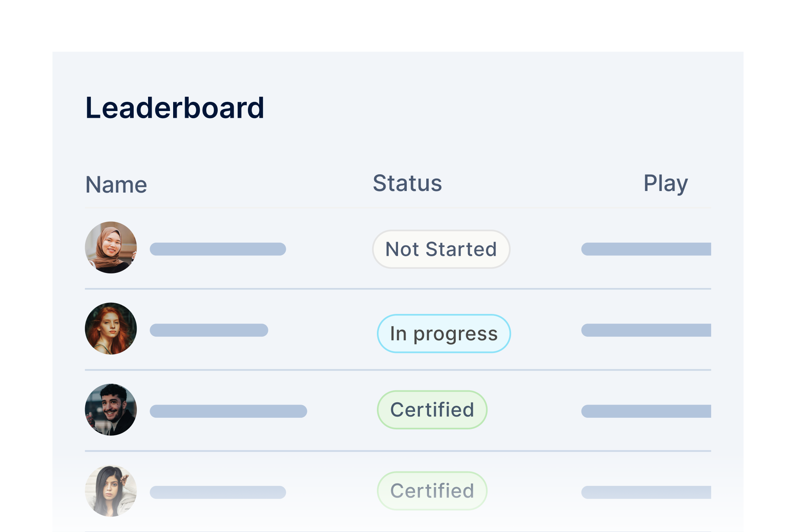Sort by the Name column header

click(x=116, y=185)
